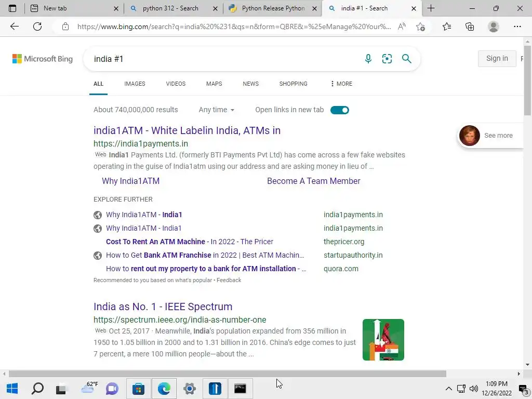
Task: Open the volume speaker tray icon
Action: click(474, 389)
